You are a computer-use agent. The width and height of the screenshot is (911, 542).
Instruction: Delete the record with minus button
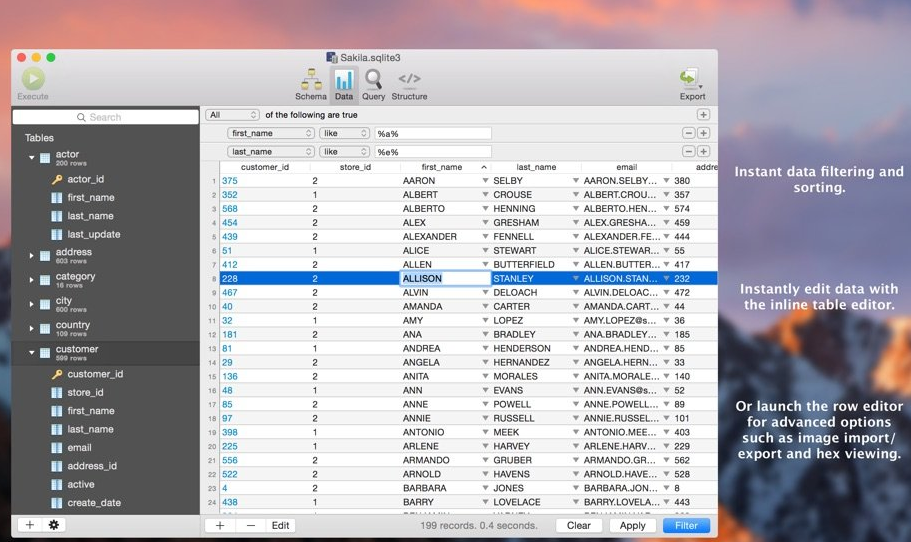pyautogui.click(x=250, y=525)
